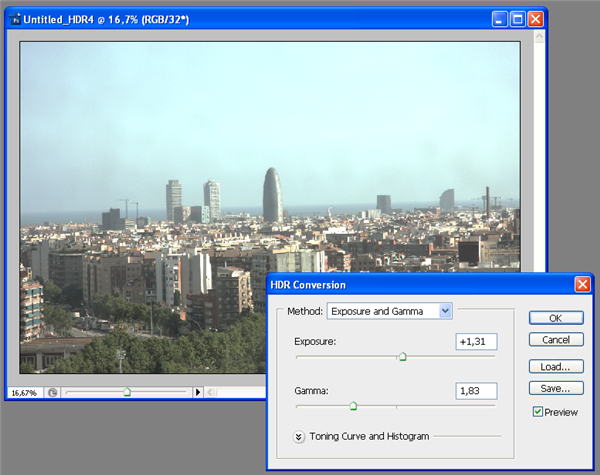Click the Save... button
Screen dimensions: 600x475
(x=555, y=388)
